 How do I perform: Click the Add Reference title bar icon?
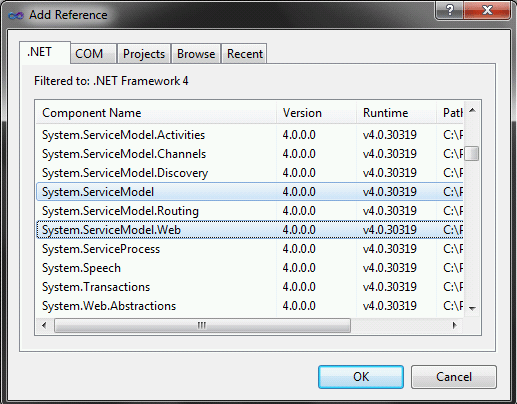[16, 15]
